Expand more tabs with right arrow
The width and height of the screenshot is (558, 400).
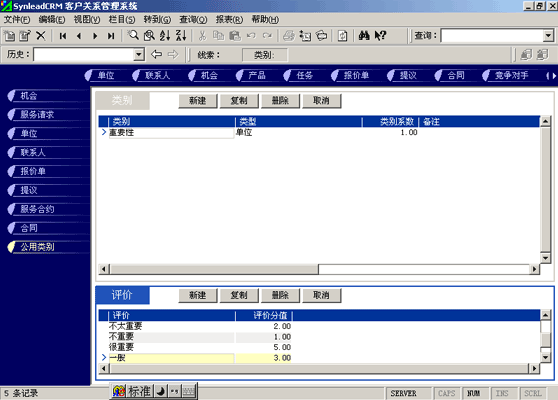click(554, 75)
